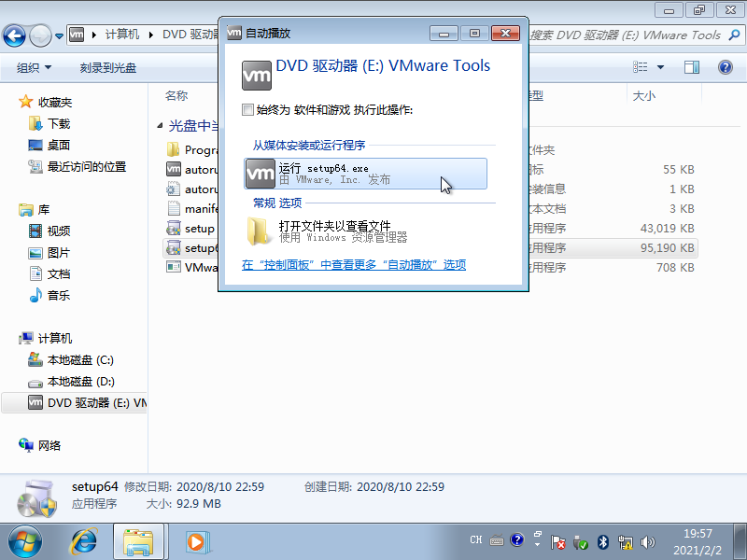Click the VMware Tools icon in the AutoPlay header
747x560 pixels.
(x=256, y=76)
